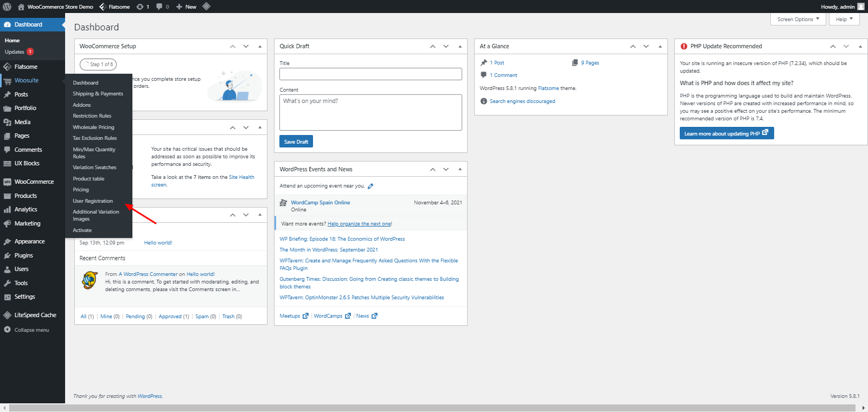The height and width of the screenshot is (412, 868).
Task: Click the What's on your mind textarea
Action: click(371, 112)
